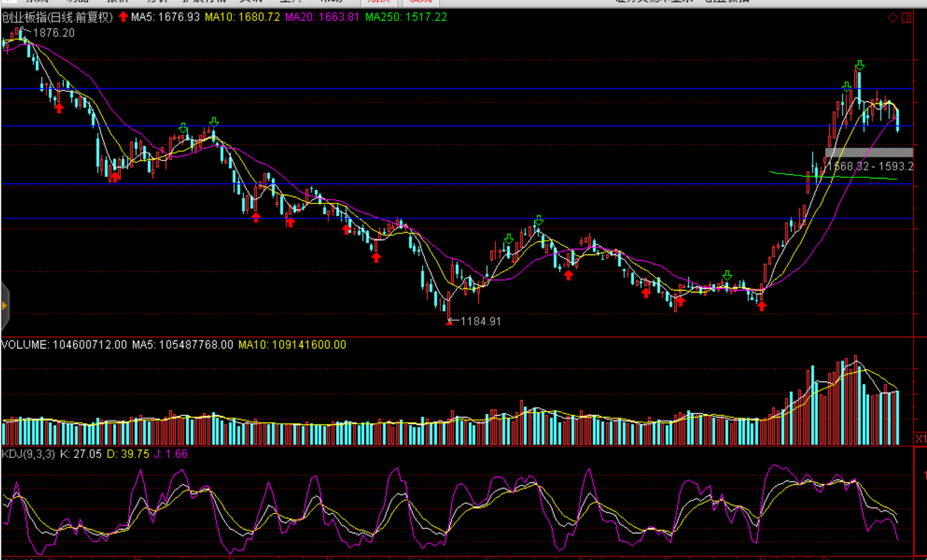Click the 1184.91 lowest price marker
The height and width of the screenshot is (560, 927).
480,321
